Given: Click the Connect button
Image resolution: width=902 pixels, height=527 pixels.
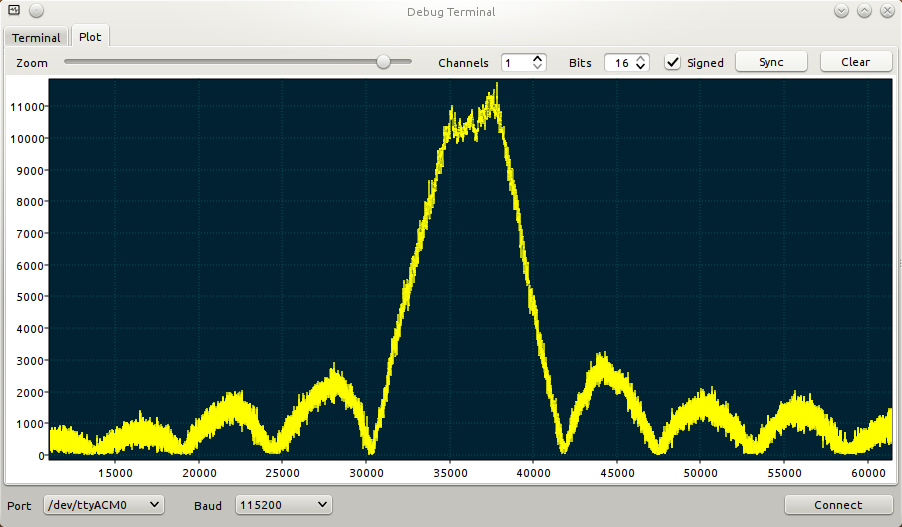Looking at the screenshot, I should pos(838,505).
